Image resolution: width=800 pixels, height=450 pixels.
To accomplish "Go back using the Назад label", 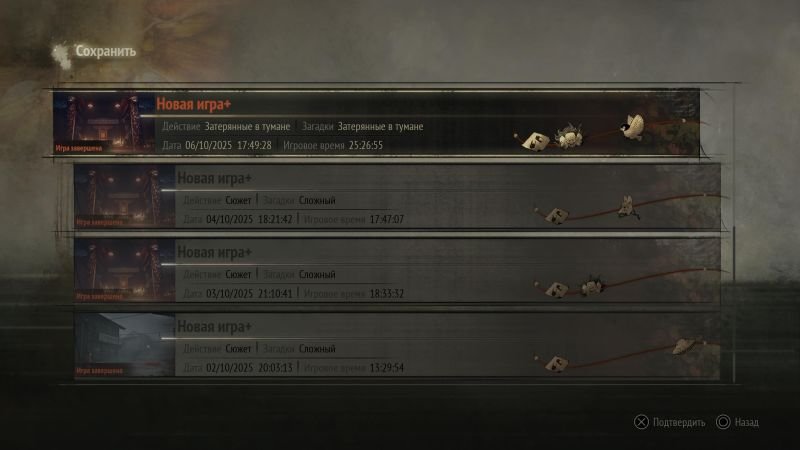I will tap(746, 422).
